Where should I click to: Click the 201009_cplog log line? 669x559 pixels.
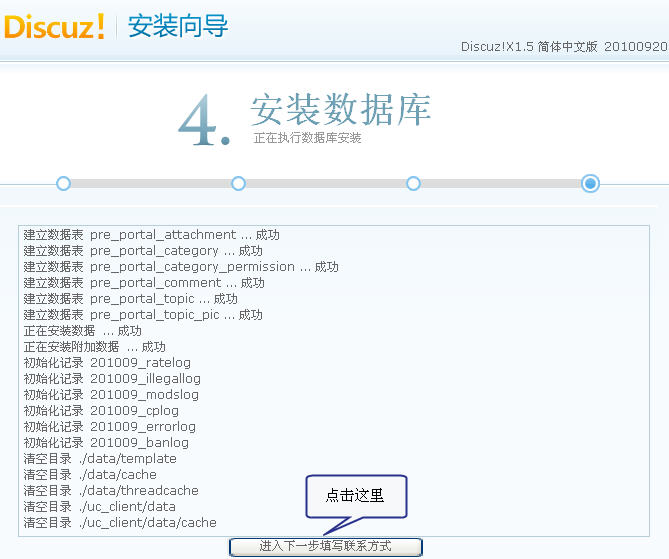pyautogui.click(x=101, y=411)
